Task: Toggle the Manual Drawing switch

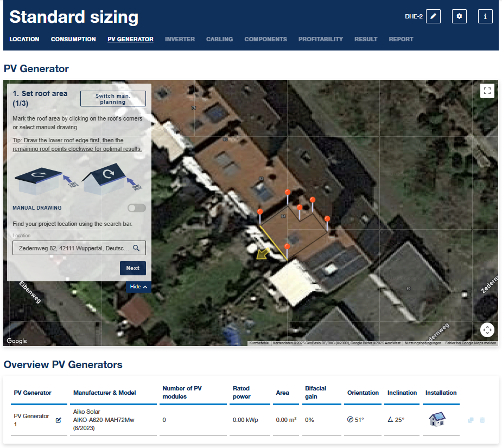Action: point(137,208)
